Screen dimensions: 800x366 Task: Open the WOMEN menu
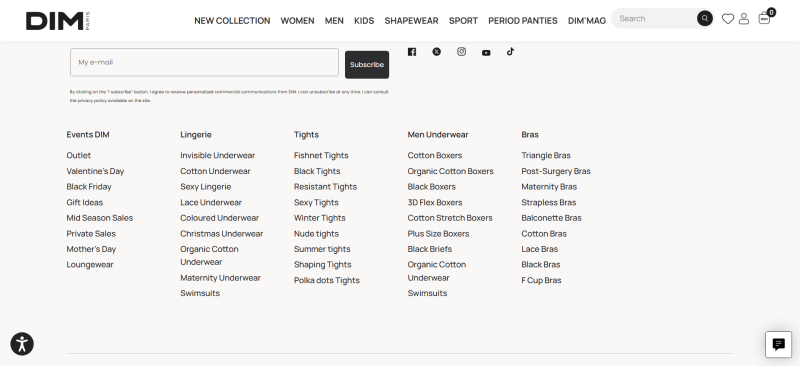click(x=297, y=21)
